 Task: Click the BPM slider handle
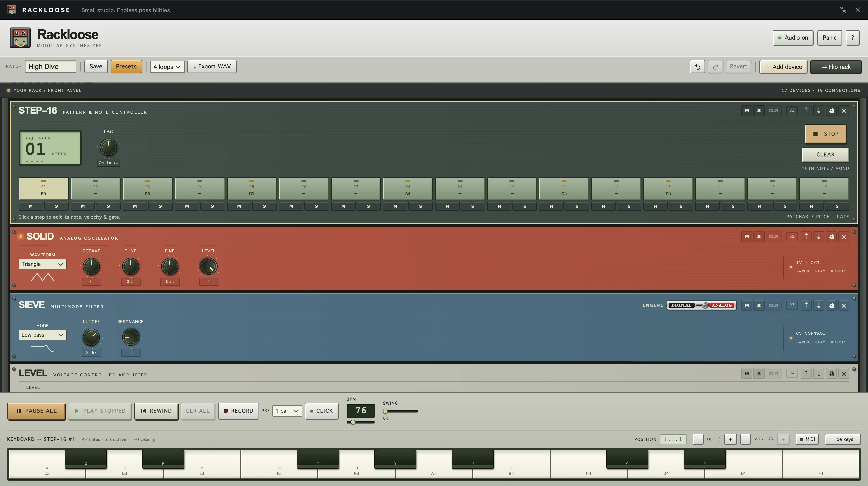[353, 422]
